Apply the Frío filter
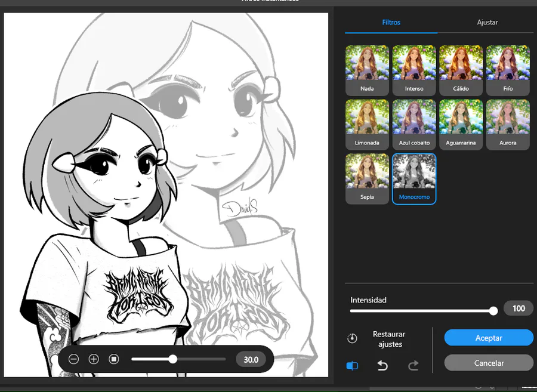The width and height of the screenshot is (537, 392). [x=508, y=70]
